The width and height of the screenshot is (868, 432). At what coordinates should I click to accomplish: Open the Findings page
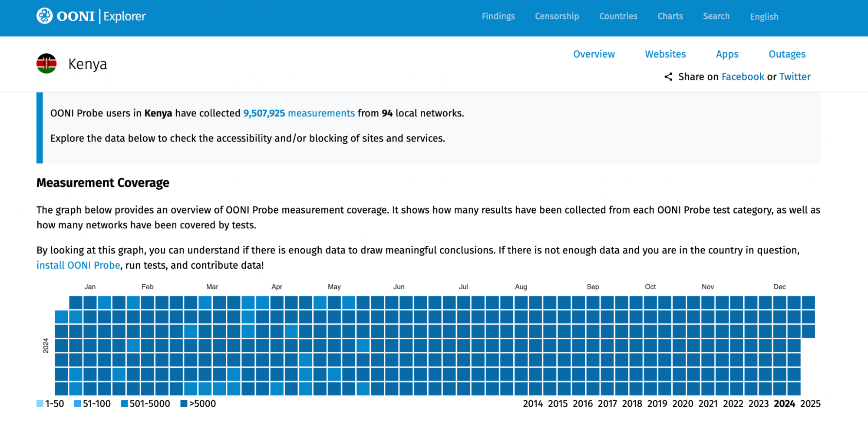(498, 16)
